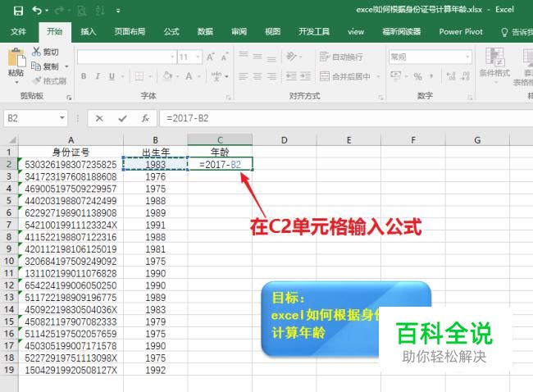Screen dimensions: 533x392
Task: Open the font size dropdown
Action: coord(198,57)
